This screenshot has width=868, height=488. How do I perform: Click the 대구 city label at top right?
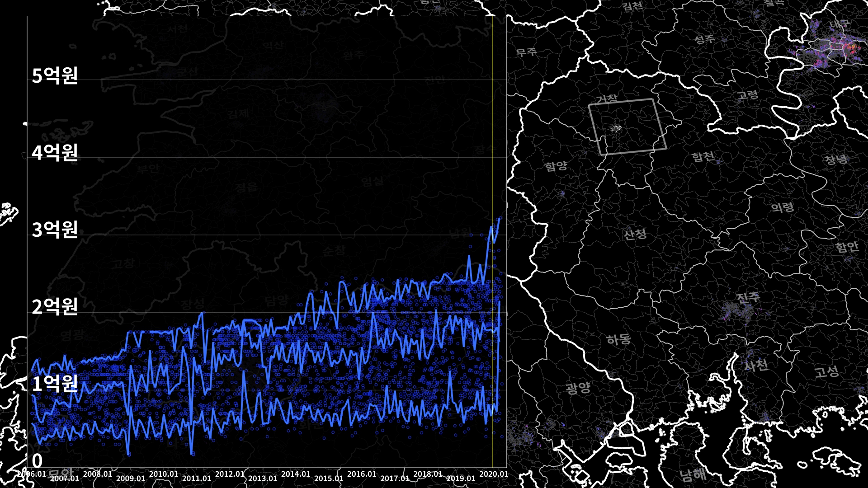point(839,24)
